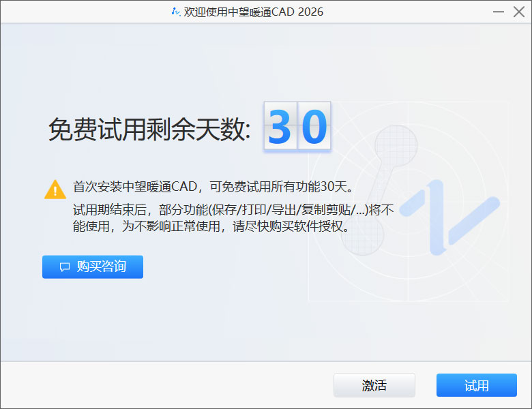
Task: Click the 激活 activate button
Action: click(x=374, y=385)
